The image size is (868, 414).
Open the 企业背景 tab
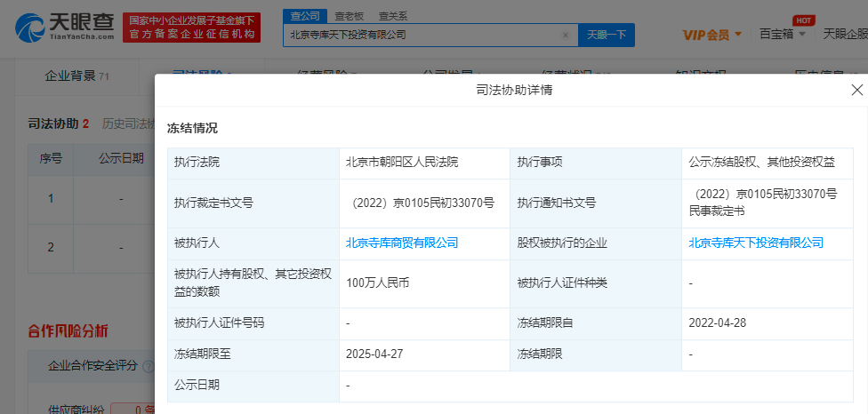76,76
